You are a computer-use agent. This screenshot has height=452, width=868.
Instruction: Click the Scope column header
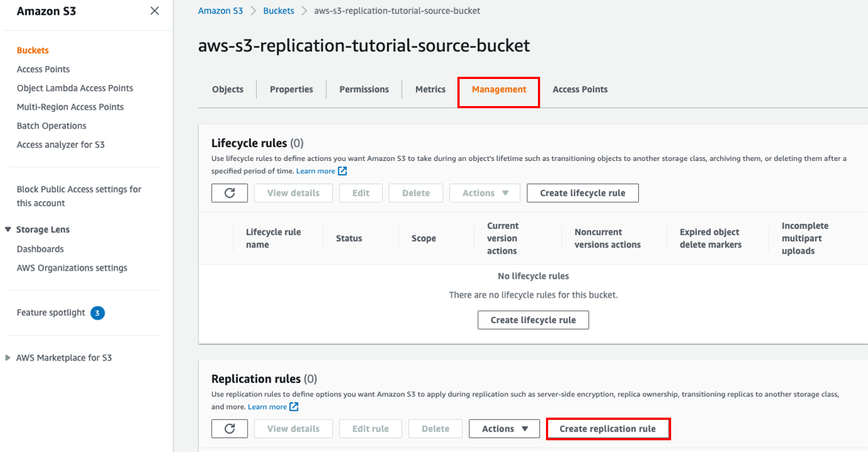[x=424, y=238]
